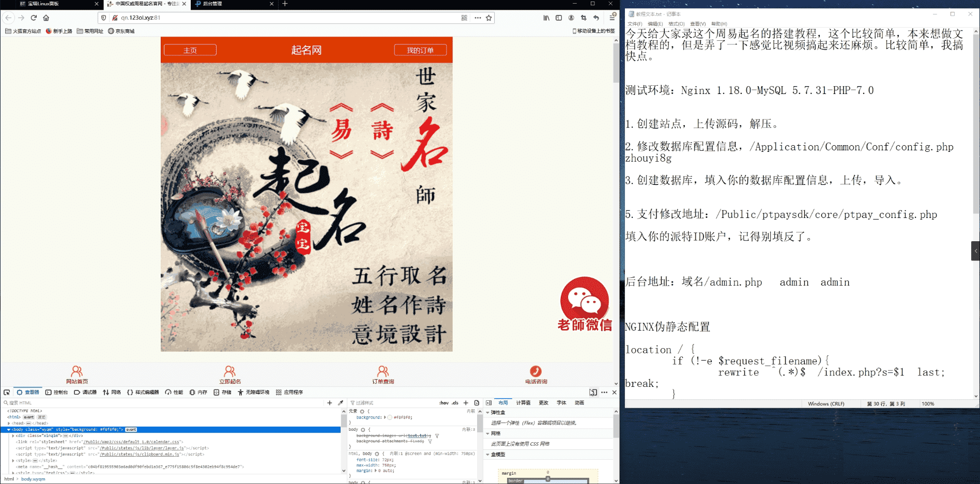Screen dimensions: 980x484
Task: Pick color with the eyedropper tool
Action: coord(341,403)
